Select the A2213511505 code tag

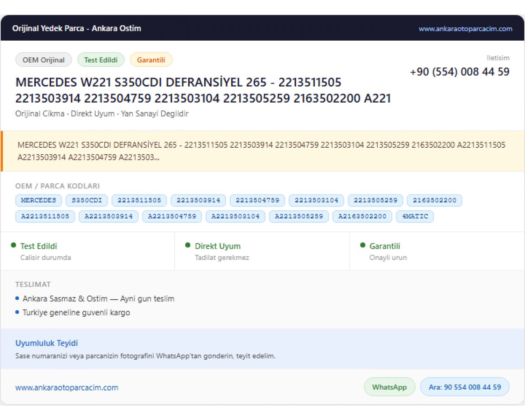45,216
